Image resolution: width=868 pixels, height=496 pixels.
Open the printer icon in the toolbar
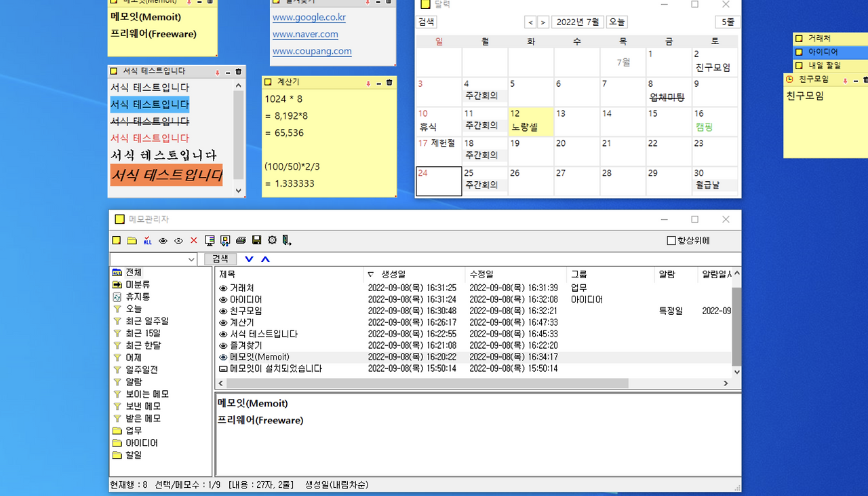tap(241, 240)
